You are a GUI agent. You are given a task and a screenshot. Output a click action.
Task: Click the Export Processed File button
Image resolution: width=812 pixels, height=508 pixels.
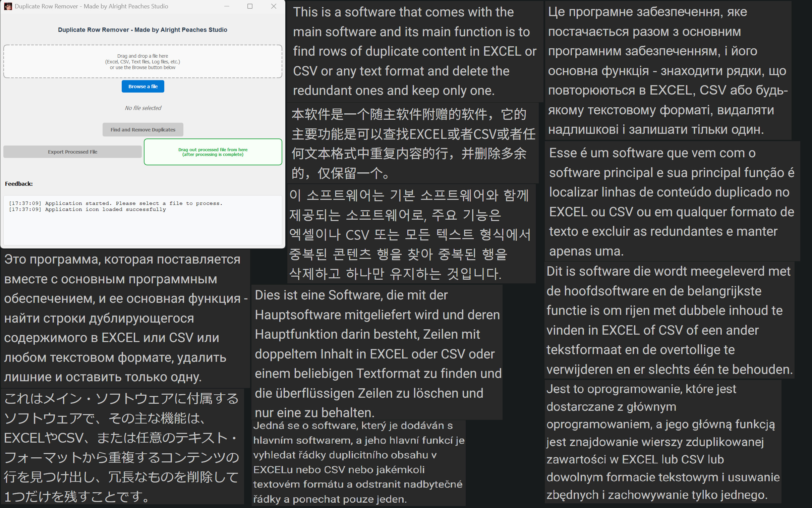coord(72,152)
